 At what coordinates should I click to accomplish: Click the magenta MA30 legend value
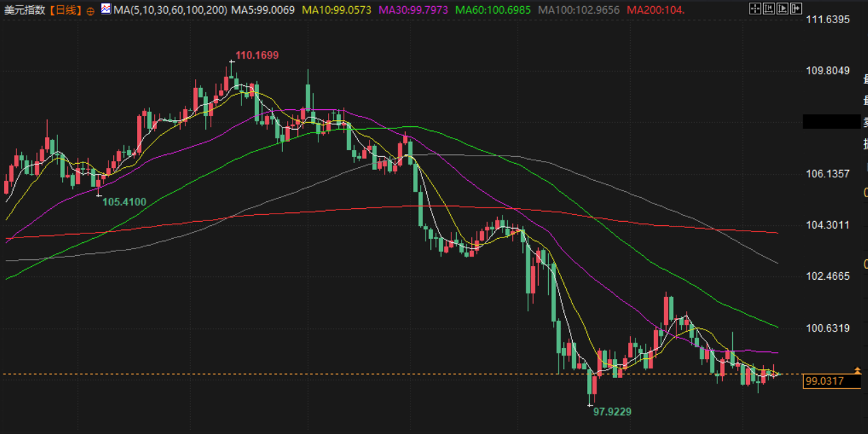pos(413,10)
